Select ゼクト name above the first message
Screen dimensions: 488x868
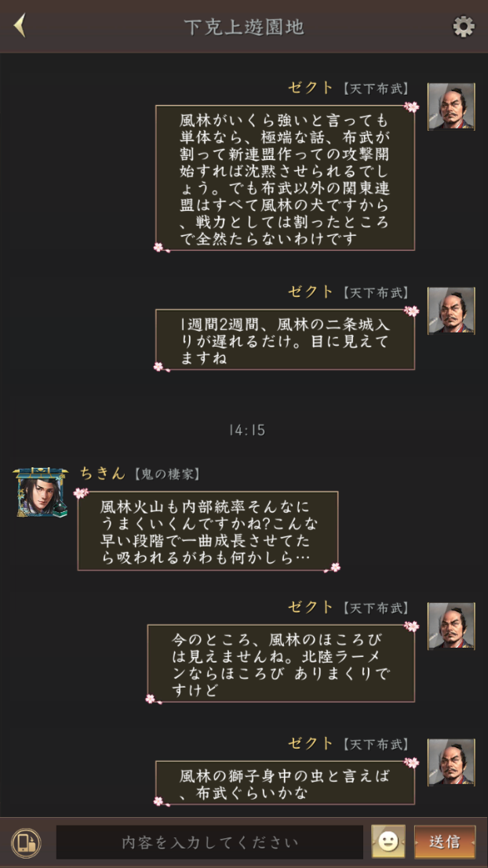(x=311, y=88)
